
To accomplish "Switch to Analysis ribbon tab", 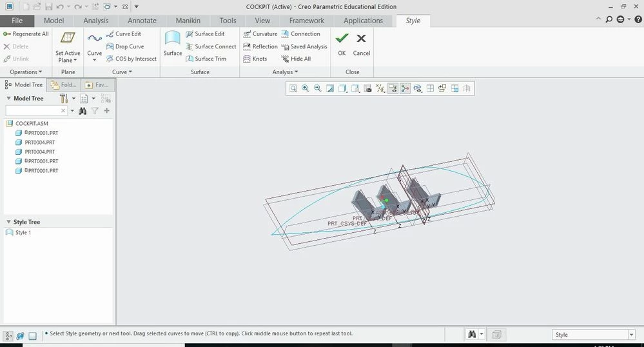I will tap(95, 21).
